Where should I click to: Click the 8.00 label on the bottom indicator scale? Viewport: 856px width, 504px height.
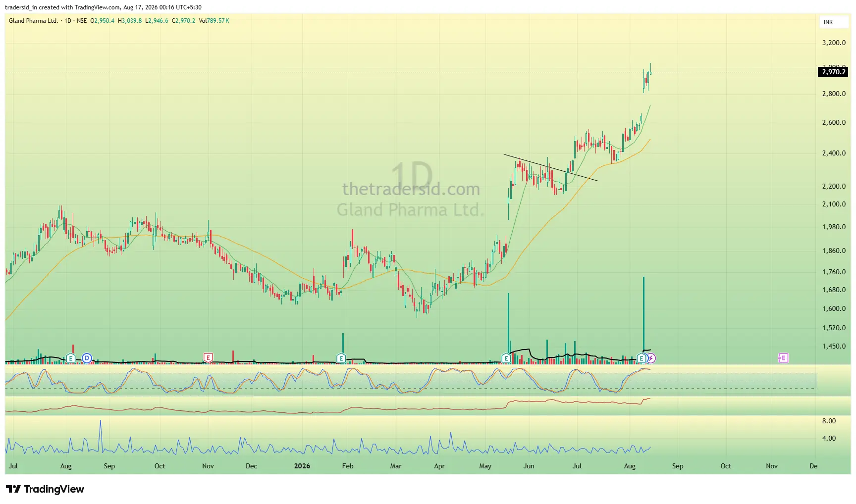coord(829,421)
